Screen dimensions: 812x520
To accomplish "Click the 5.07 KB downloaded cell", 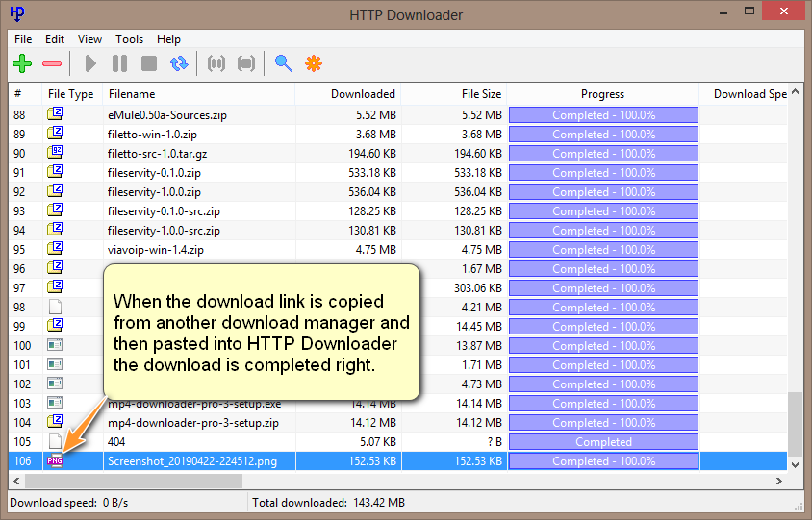I will pos(377,442).
